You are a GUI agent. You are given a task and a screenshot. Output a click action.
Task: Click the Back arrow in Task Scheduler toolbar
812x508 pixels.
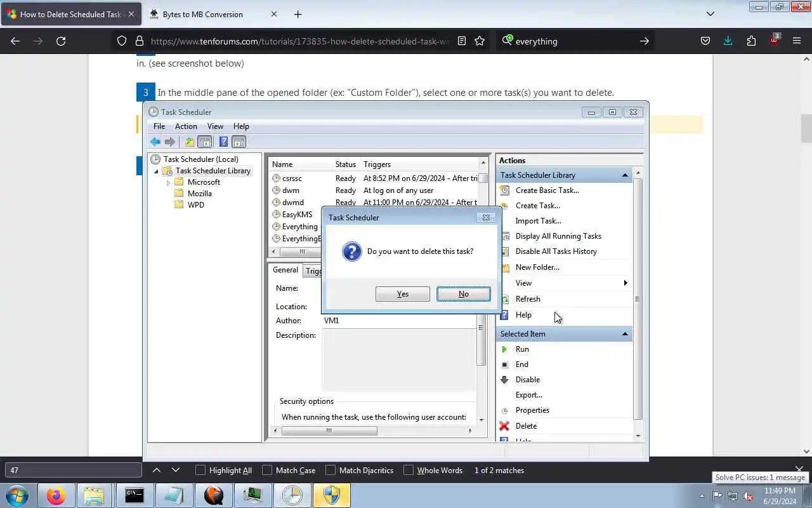(x=155, y=142)
